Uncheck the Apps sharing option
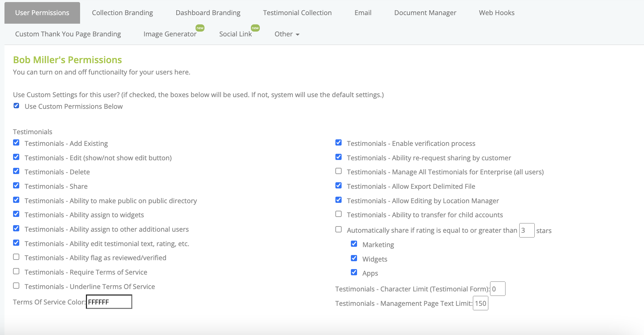Viewport: 644px width, 335px height. coord(354,272)
